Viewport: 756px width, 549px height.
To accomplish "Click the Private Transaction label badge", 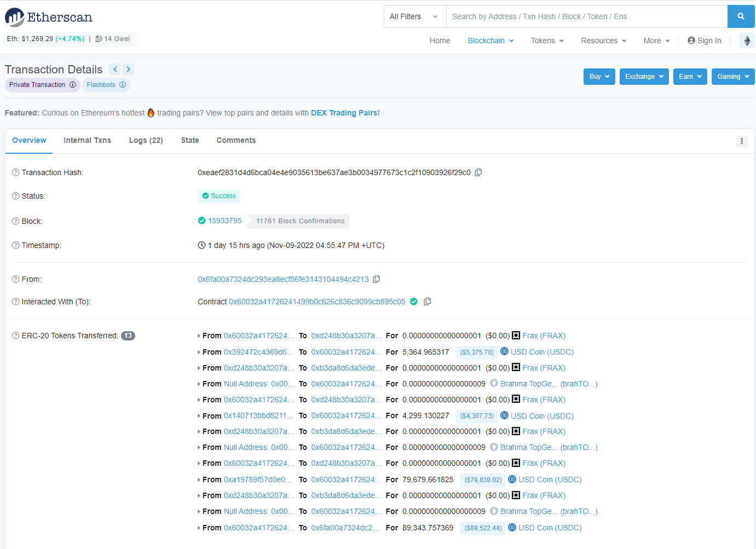I will tap(43, 85).
